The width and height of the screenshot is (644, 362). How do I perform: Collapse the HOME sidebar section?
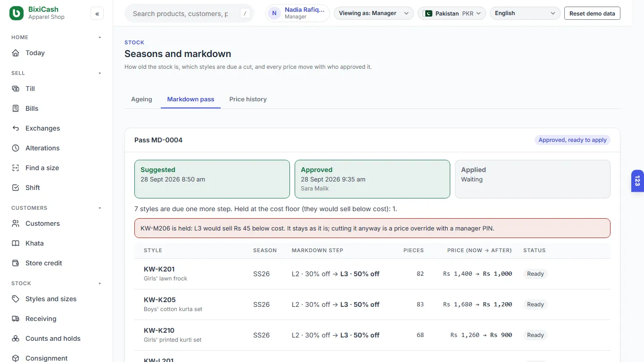(x=99, y=37)
